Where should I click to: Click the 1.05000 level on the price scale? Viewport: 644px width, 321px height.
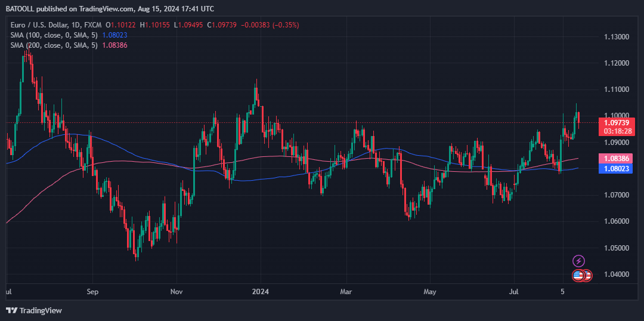point(617,248)
